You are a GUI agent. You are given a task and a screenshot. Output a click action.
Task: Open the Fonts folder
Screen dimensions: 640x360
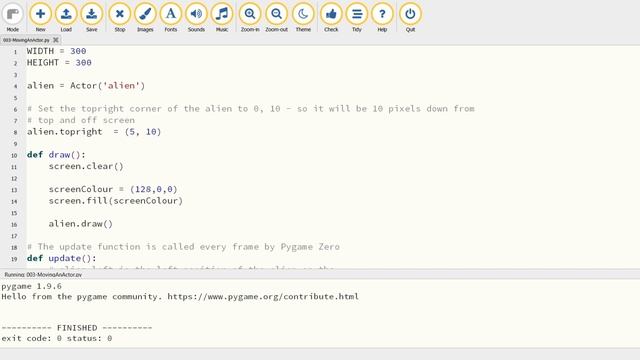[171, 17]
